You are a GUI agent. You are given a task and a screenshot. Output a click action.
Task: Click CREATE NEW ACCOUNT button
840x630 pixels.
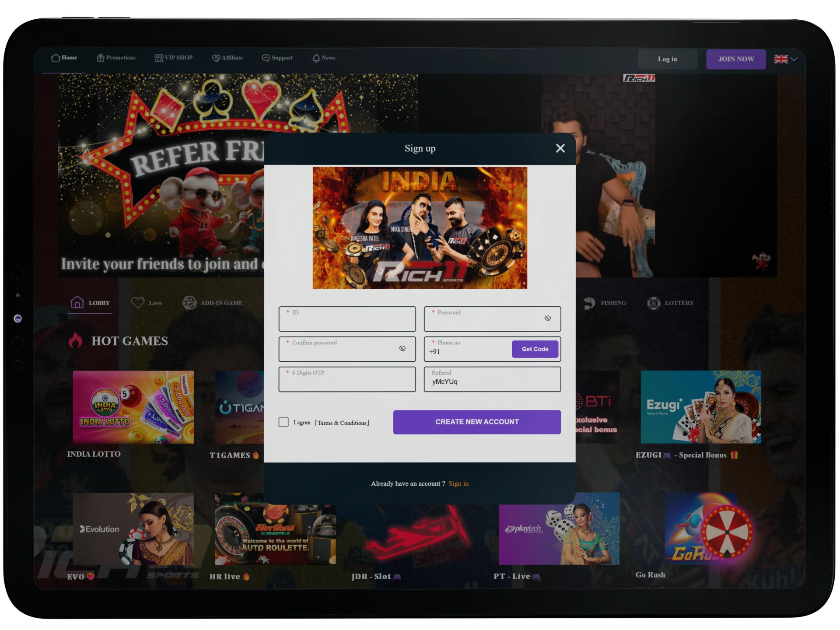[x=477, y=422]
